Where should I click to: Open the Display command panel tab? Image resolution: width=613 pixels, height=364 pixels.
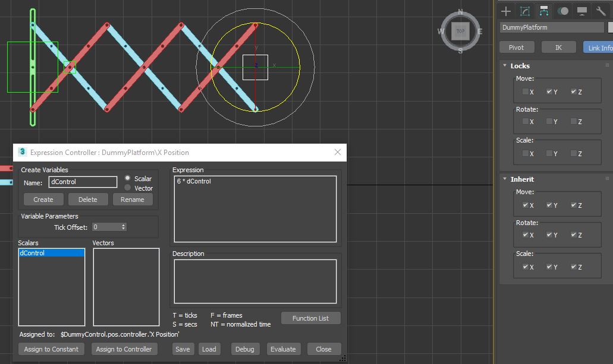click(x=581, y=11)
